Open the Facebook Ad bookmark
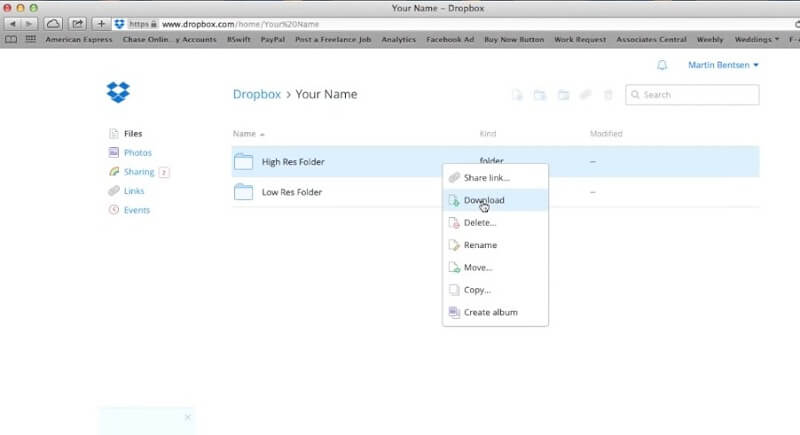 tap(450, 39)
